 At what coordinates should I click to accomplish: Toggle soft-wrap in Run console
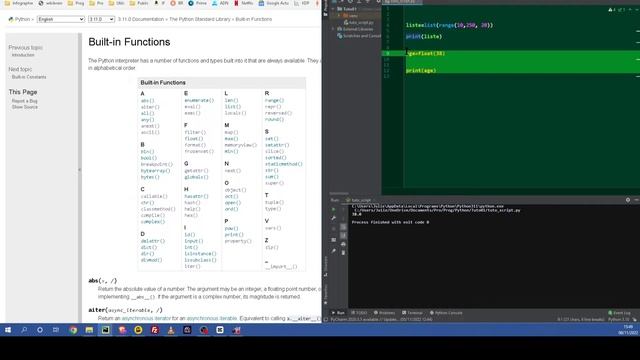point(343,227)
